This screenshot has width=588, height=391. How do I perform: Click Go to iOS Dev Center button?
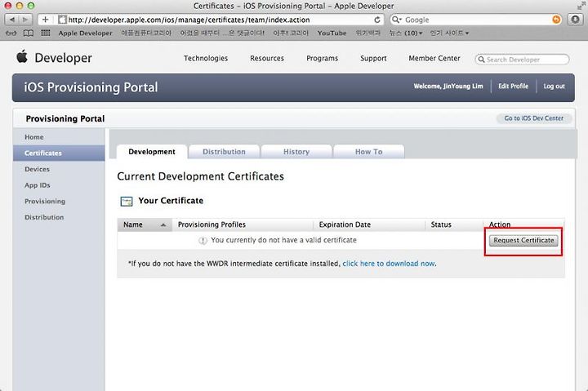(x=534, y=118)
